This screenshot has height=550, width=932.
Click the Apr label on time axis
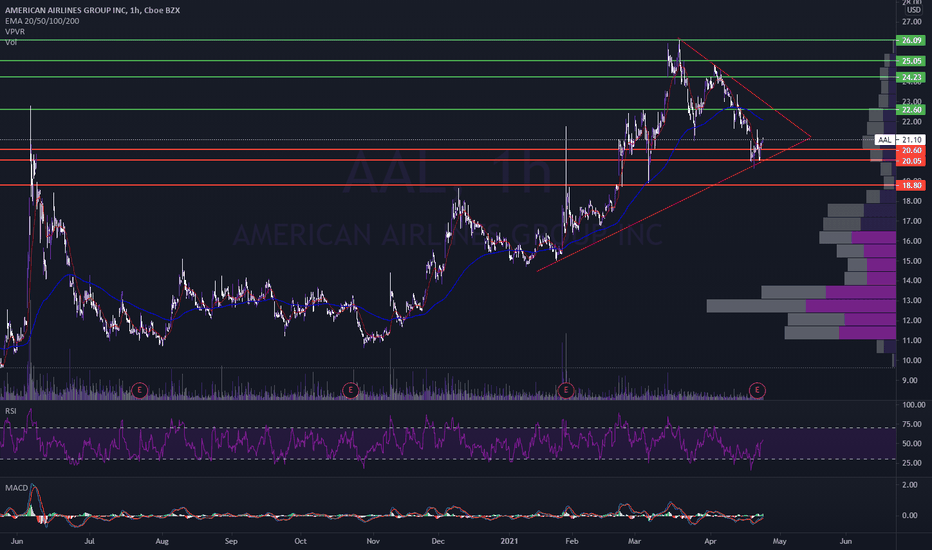click(x=710, y=541)
